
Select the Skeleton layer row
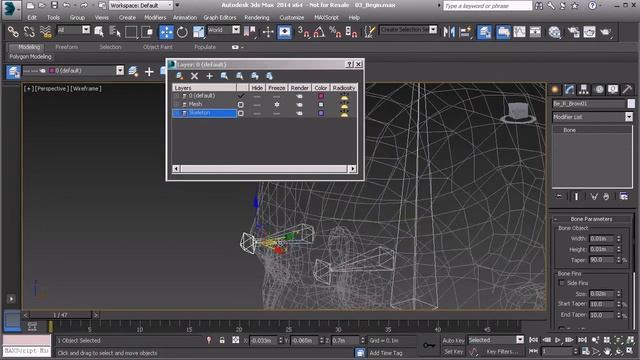(x=264, y=113)
